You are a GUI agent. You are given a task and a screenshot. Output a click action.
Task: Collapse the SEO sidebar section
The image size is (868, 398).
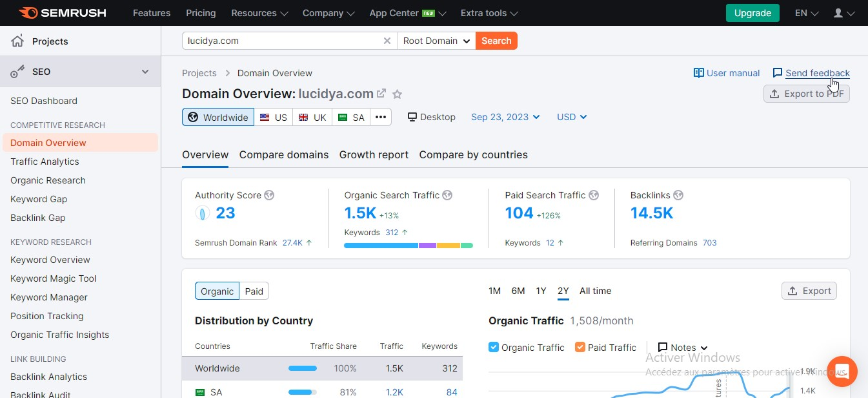145,72
